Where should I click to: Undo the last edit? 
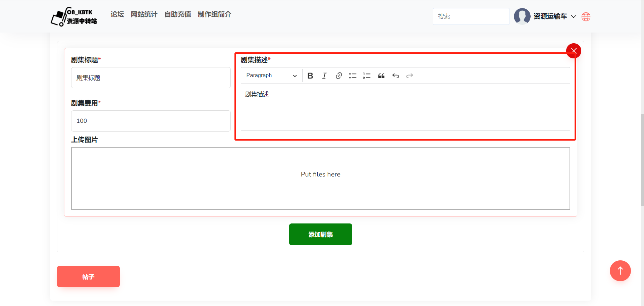point(395,76)
